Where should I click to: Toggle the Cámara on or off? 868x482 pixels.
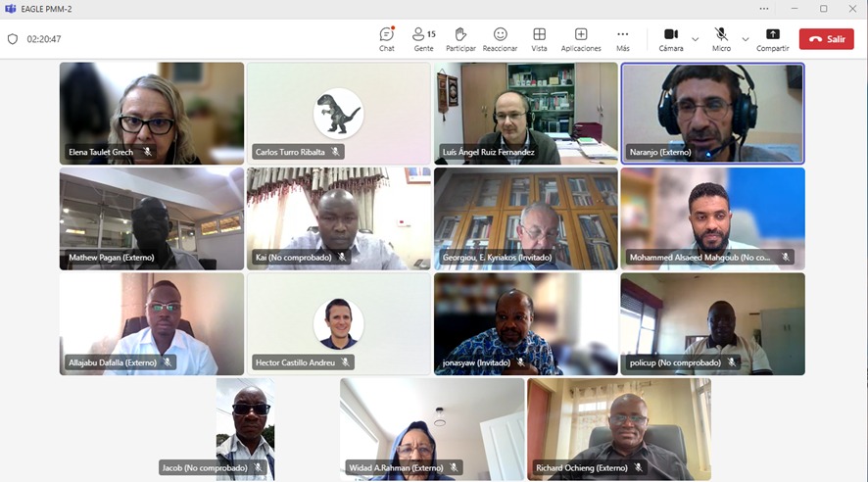coord(671,38)
